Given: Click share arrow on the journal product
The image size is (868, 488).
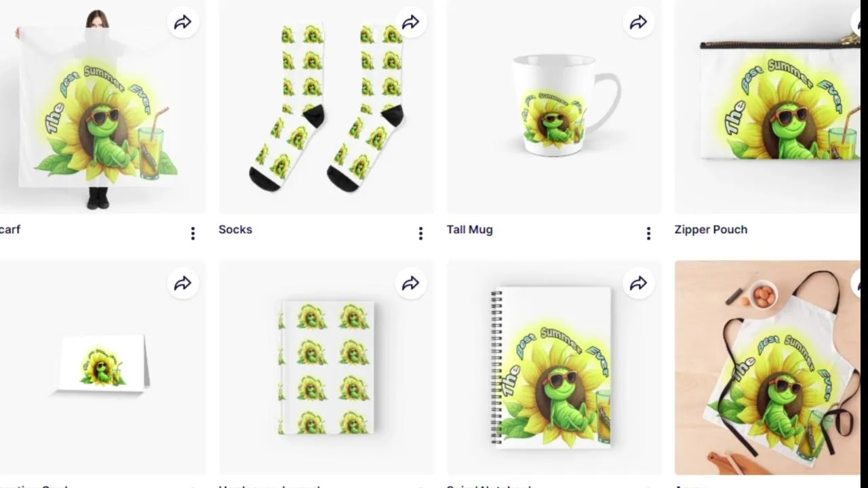Looking at the screenshot, I should [411, 284].
